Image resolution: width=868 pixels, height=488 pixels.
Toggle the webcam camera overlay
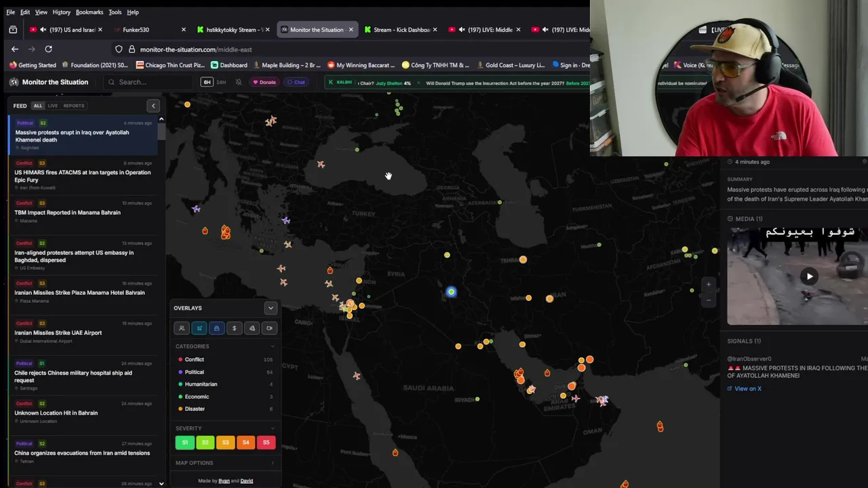coord(269,328)
